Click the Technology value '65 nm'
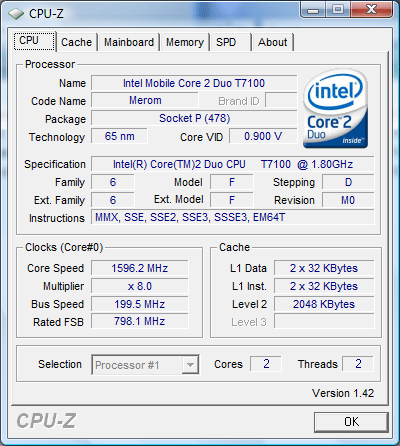This screenshot has height=446, width=400. point(119,136)
